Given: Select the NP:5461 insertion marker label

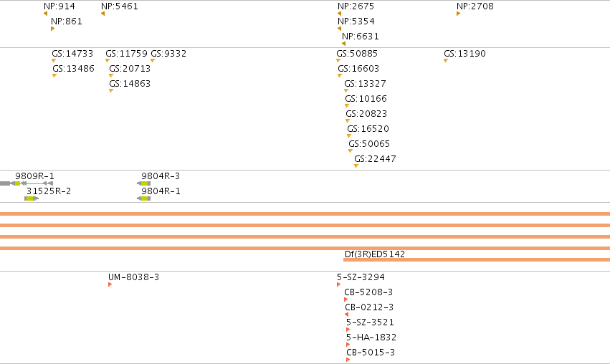Looking at the screenshot, I should point(120,6).
